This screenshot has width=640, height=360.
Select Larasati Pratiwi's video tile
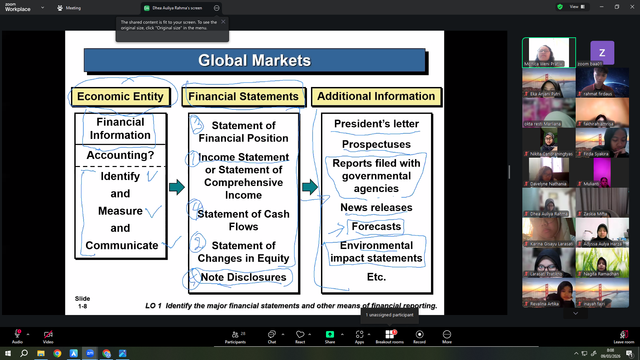(549, 262)
